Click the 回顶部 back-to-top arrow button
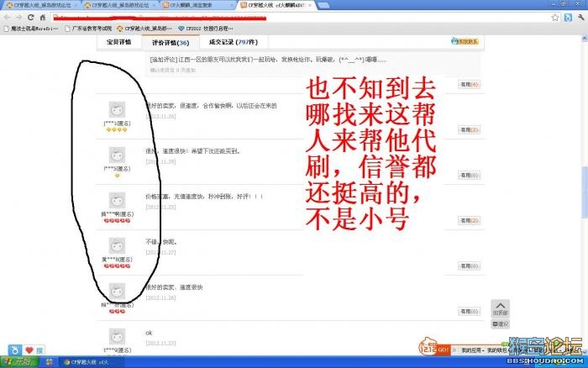This screenshot has width=588, height=368. (501, 308)
